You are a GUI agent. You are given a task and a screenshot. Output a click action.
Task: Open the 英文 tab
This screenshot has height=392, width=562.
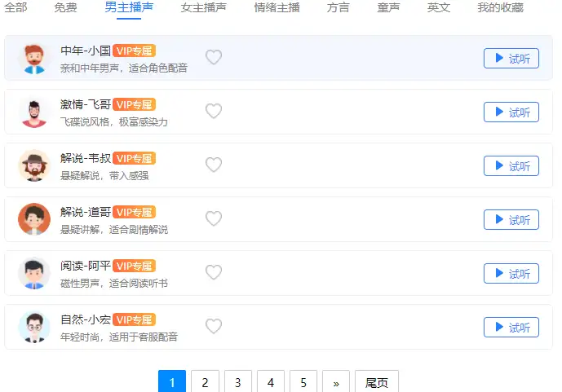439,7
